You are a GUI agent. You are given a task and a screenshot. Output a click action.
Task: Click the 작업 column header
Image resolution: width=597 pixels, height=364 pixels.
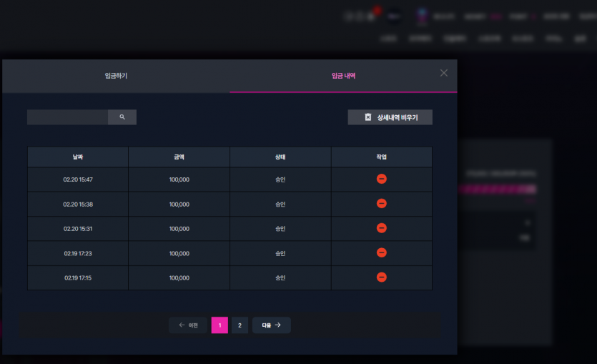pos(382,157)
